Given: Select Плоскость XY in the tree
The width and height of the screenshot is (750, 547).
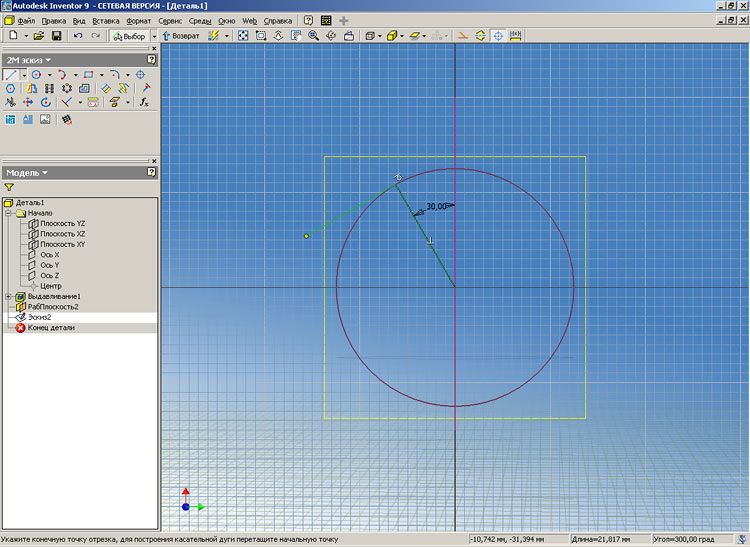Looking at the screenshot, I should 62,244.
